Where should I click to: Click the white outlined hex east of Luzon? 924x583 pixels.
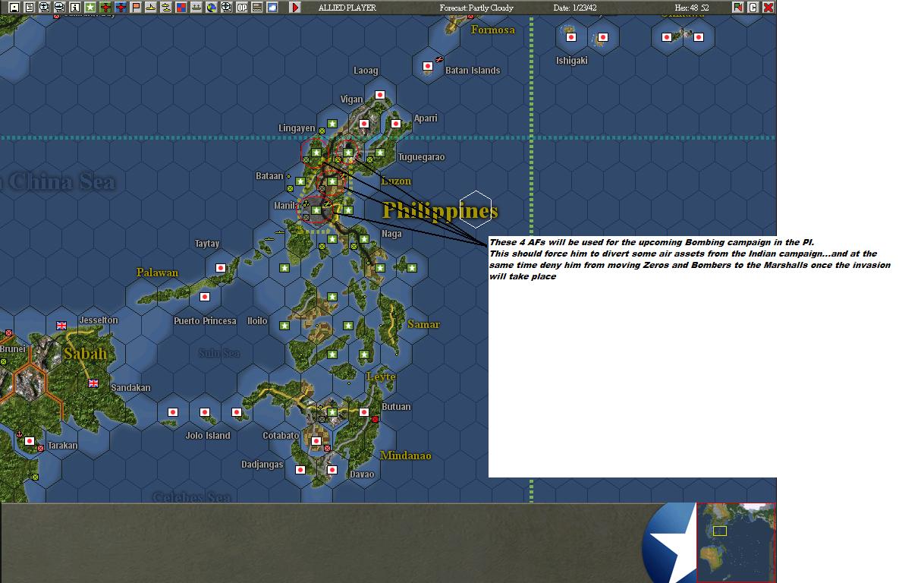click(476, 210)
